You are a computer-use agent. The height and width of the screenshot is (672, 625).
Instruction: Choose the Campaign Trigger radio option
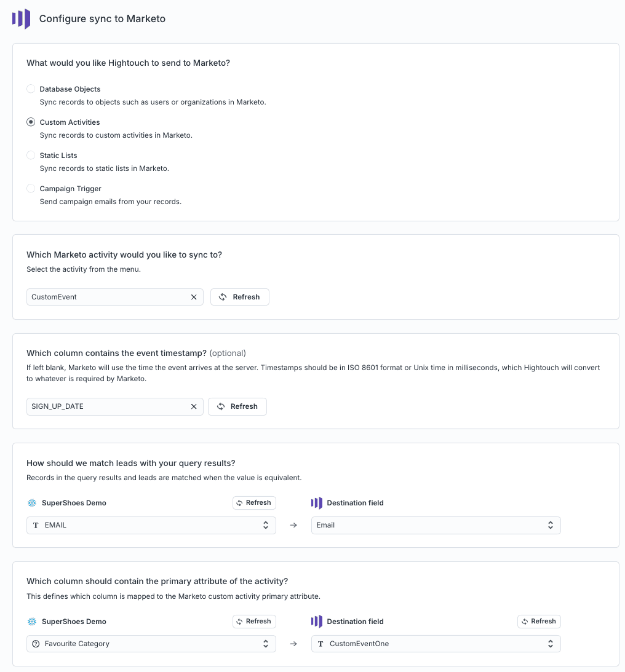(31, 189)
